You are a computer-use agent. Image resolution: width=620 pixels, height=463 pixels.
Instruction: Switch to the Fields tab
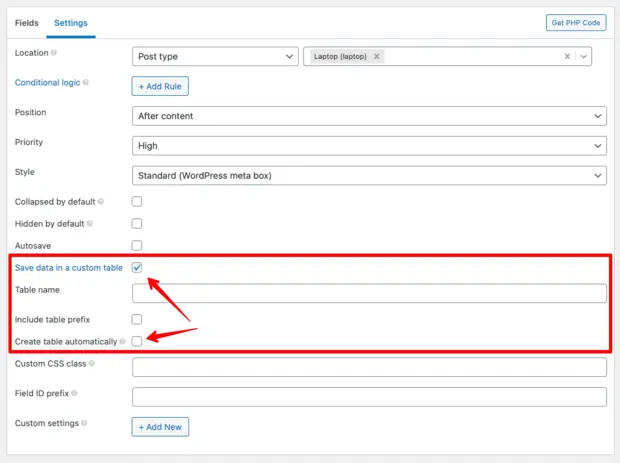tap(26, 23)
